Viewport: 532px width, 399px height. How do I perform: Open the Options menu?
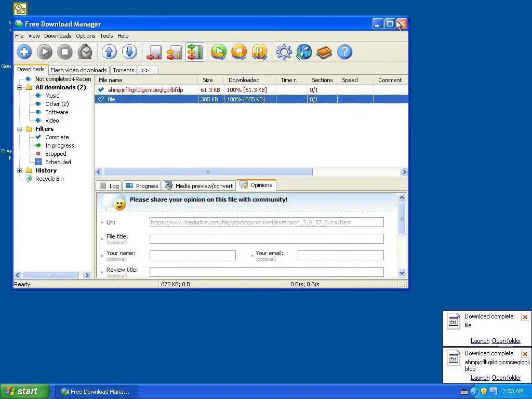tap(86, 36)
